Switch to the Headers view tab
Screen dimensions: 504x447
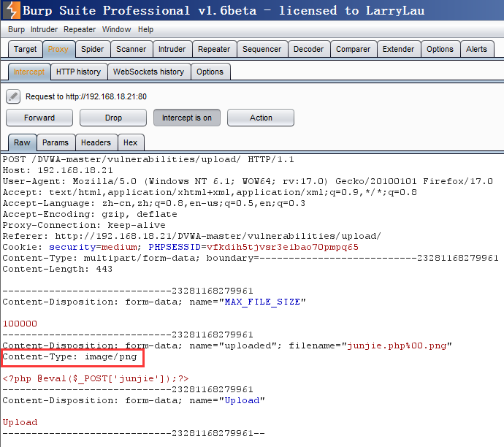pyautogui.click(x=96, y=142)
